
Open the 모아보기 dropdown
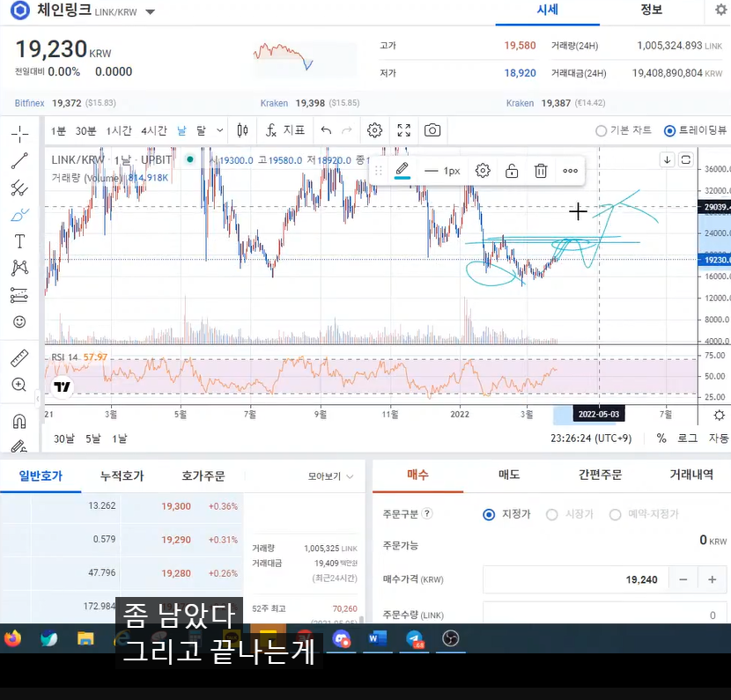click(330, 476)
